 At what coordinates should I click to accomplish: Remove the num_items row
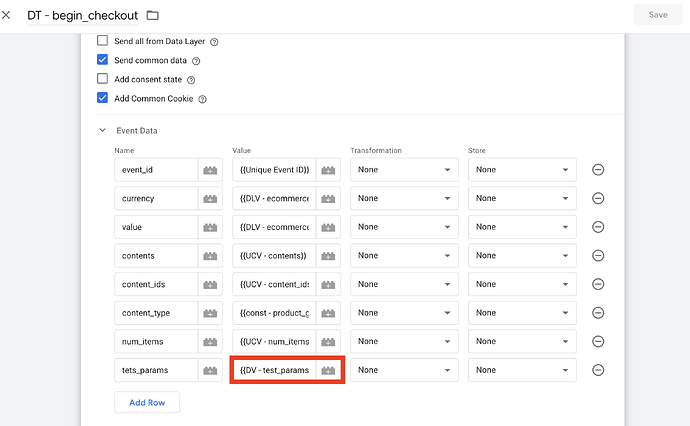pyautogui.click(x=598, y=342)
